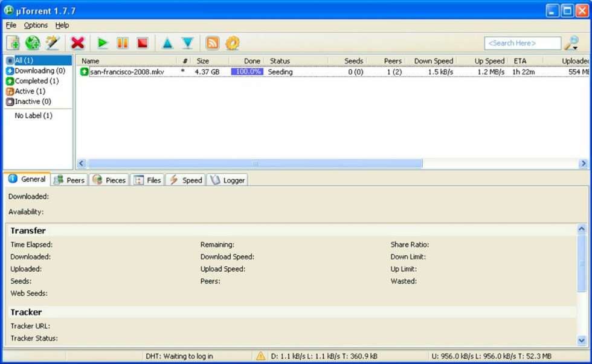This screenshot has height=364, width=592.
Task: Click the red X Remove torrent icon
Action: tap(77, 43)
